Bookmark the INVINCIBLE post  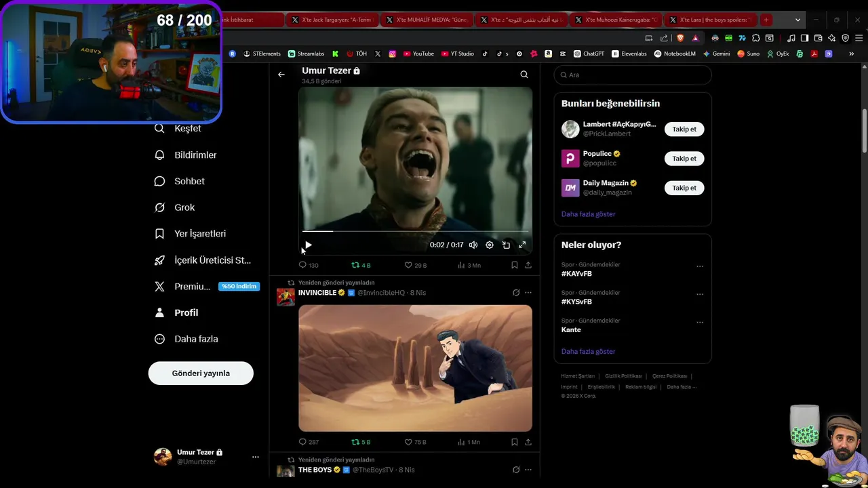tap(515, 442)
